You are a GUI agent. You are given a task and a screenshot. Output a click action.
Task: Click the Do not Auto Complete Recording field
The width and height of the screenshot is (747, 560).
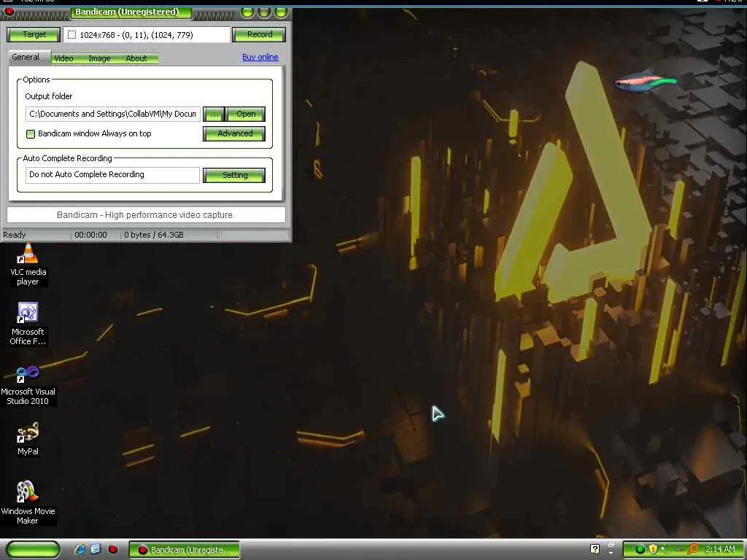(112, 175)
